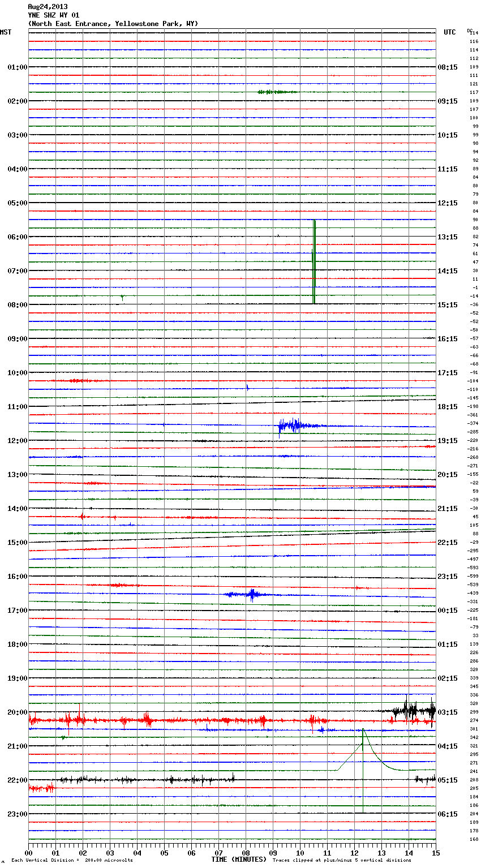Click the date header 'Aug24,2013'
This screenshot has width=481, height=868.
48,7
